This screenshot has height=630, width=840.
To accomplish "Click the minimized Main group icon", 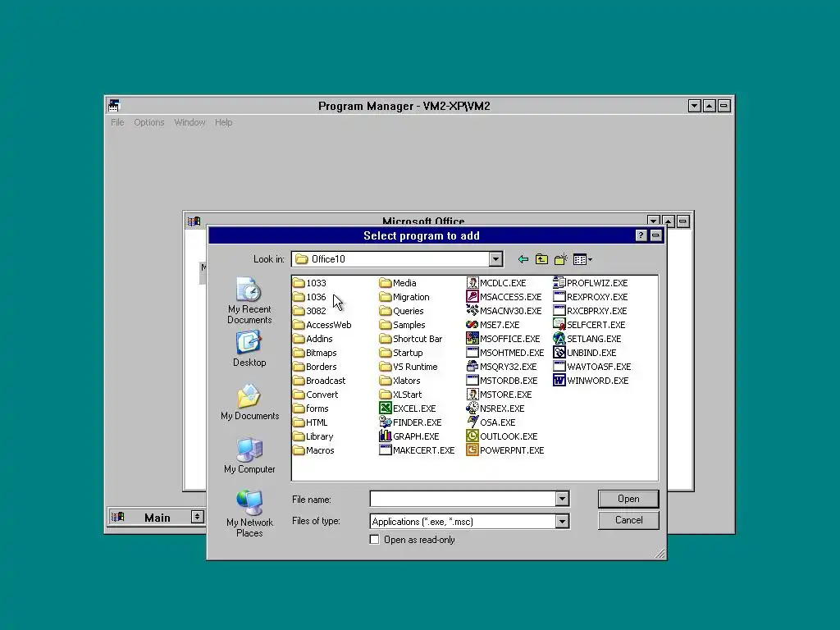I will (x=117, y=517).
